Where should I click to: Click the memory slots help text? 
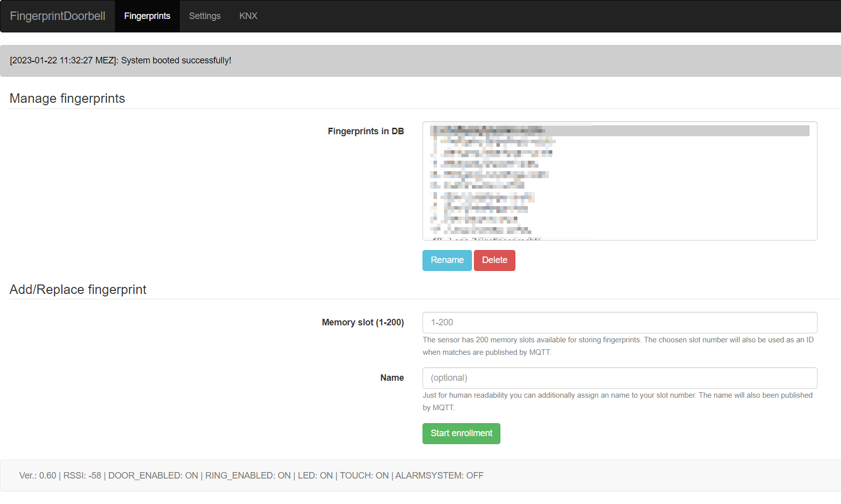click(618, 346)
